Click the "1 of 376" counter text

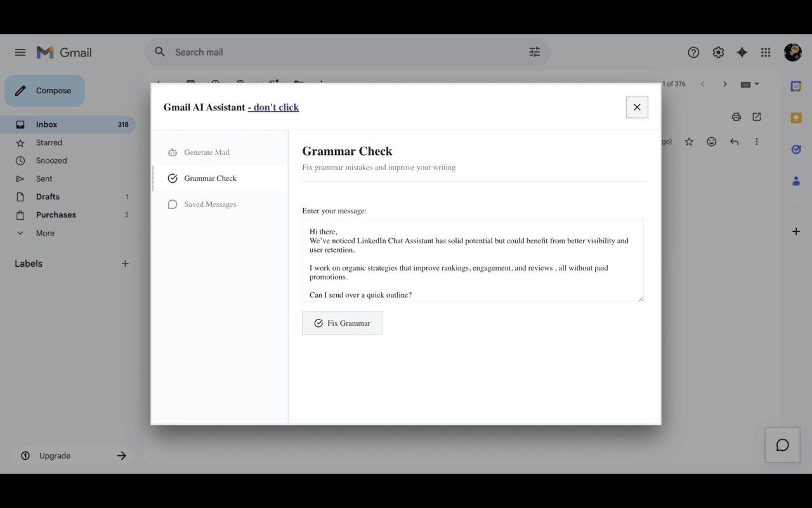tap(674, 84)
